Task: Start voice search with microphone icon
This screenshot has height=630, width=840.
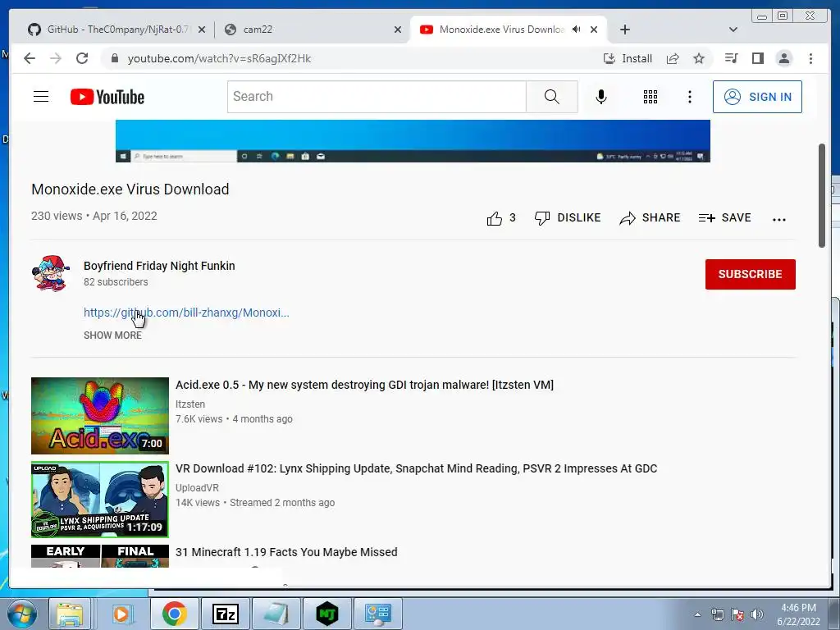Action: click(x=601, y=97)
